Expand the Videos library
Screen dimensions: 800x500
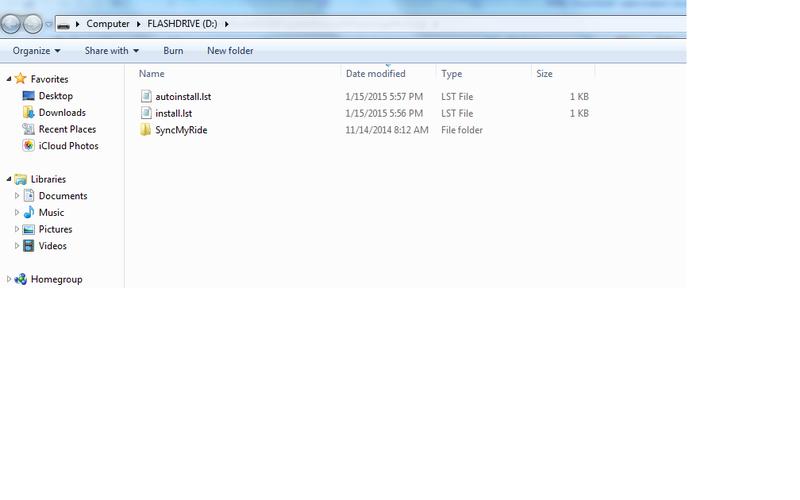pyautogui.click(x=17, y=246)
